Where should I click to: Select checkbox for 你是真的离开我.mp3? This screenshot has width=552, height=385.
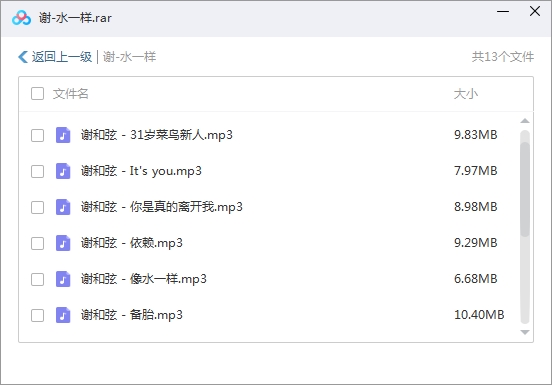point(37,207)
